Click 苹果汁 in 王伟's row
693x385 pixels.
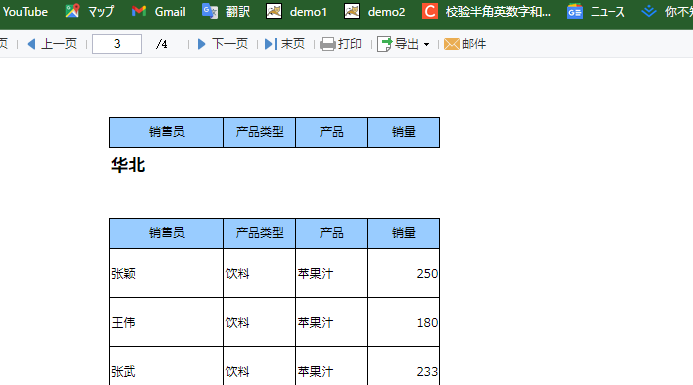pyautogui.click(x=315, y=323)
